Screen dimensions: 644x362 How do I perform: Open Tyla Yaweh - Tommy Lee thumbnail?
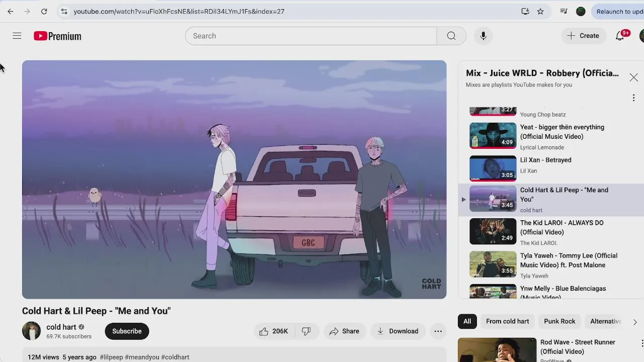[493, 264]
